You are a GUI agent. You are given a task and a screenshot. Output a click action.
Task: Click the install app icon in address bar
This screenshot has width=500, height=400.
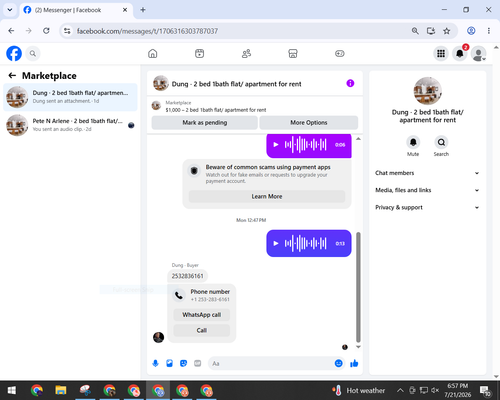(431, 31)
